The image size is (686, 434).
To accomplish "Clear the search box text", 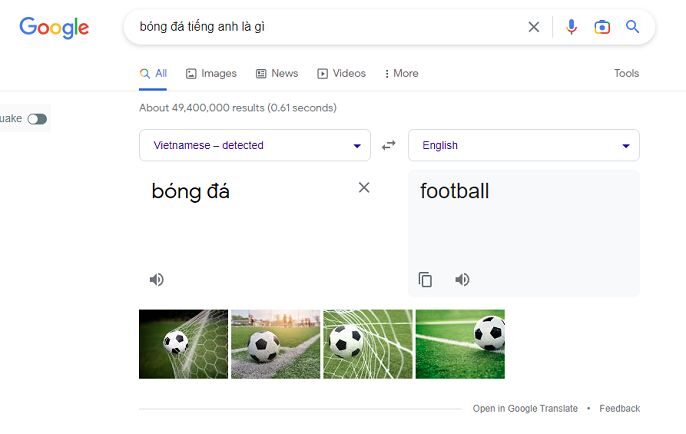I will (x=534, y=27).
